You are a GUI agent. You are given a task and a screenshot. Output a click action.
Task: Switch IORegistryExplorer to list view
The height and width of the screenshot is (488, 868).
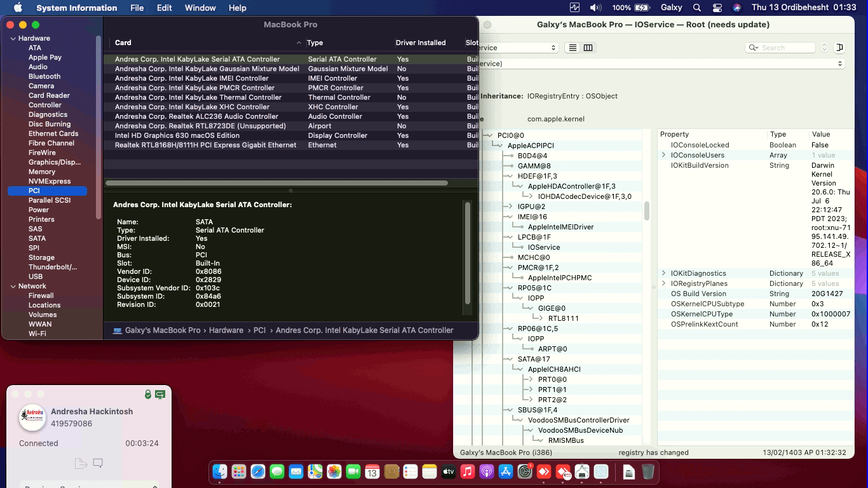click(x=573, y=48)
